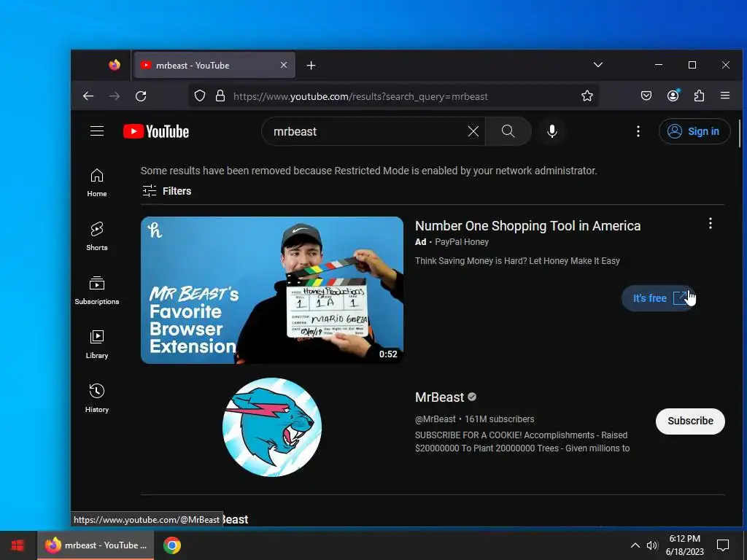Reload the page with the refresh icon

coord(141,96)
